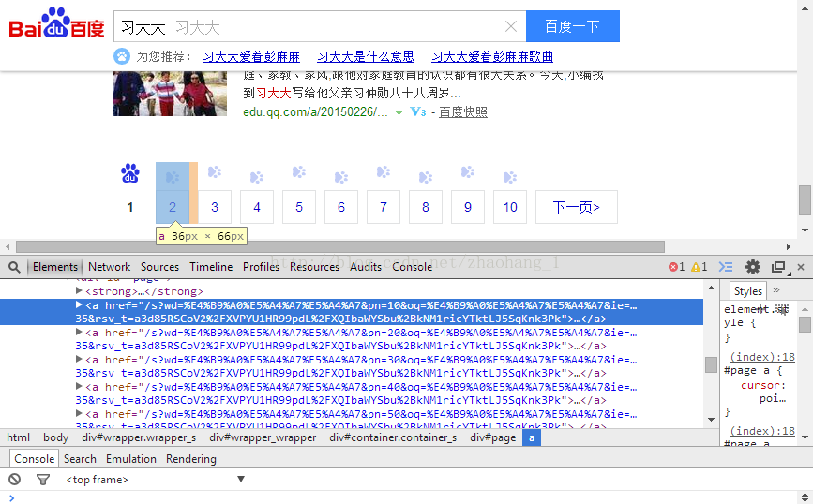Screen dimensions: 813x504
Task: Click the 百度一下 search button
Action: [x=572, y=26]
